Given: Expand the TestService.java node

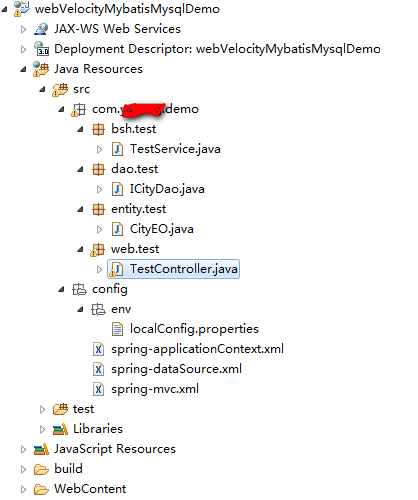Looking at the screenshot, I should point(99,149).
